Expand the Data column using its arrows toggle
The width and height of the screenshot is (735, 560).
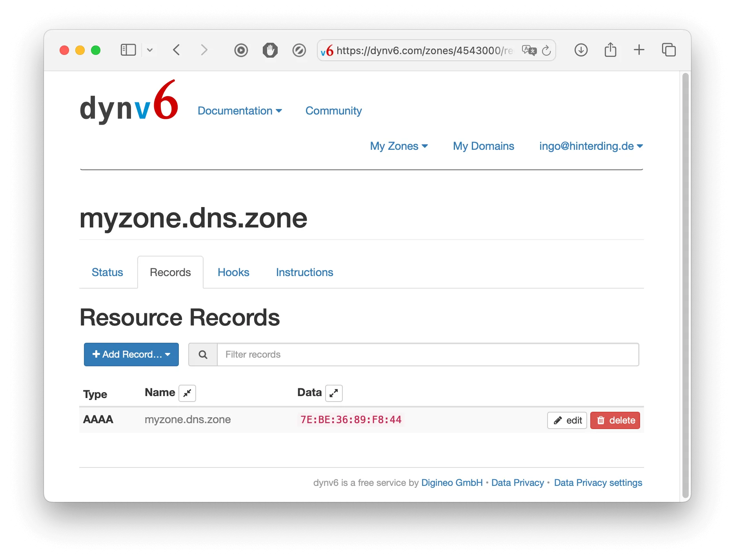(x=334, y=393)
